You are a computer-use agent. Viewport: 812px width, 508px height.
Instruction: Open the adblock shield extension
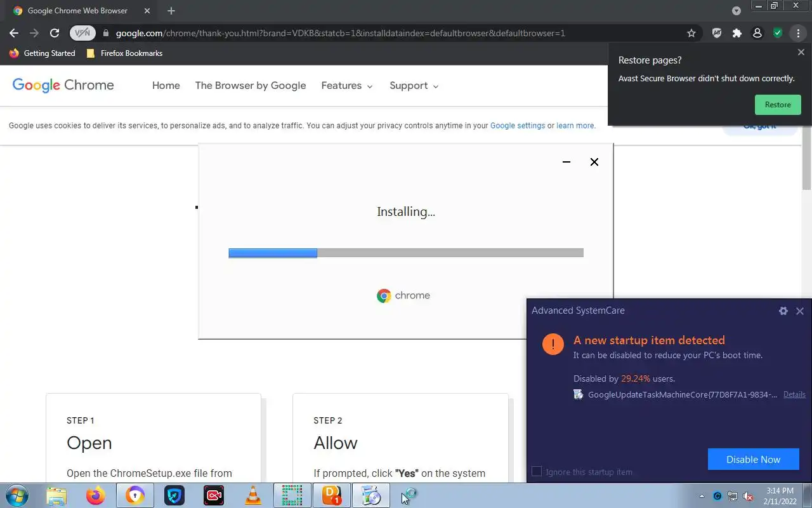[x=717, y=33]
